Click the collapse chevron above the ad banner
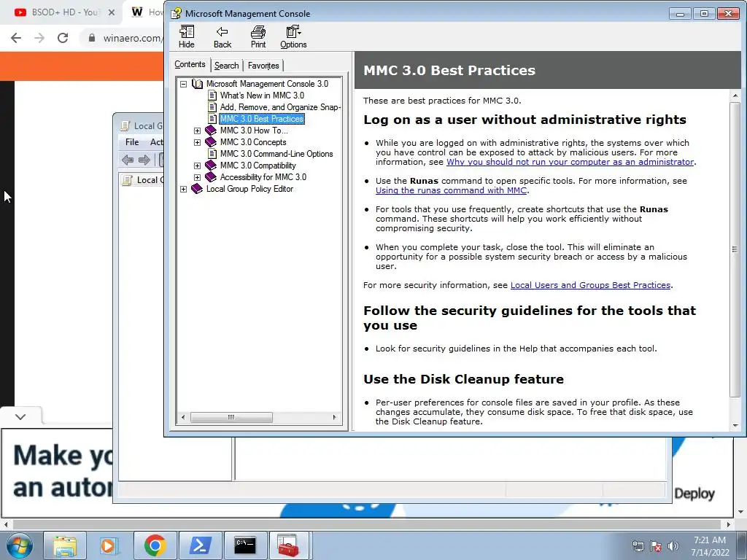The width and height of the screenshot is (747, 560). [x=20, y=416]
